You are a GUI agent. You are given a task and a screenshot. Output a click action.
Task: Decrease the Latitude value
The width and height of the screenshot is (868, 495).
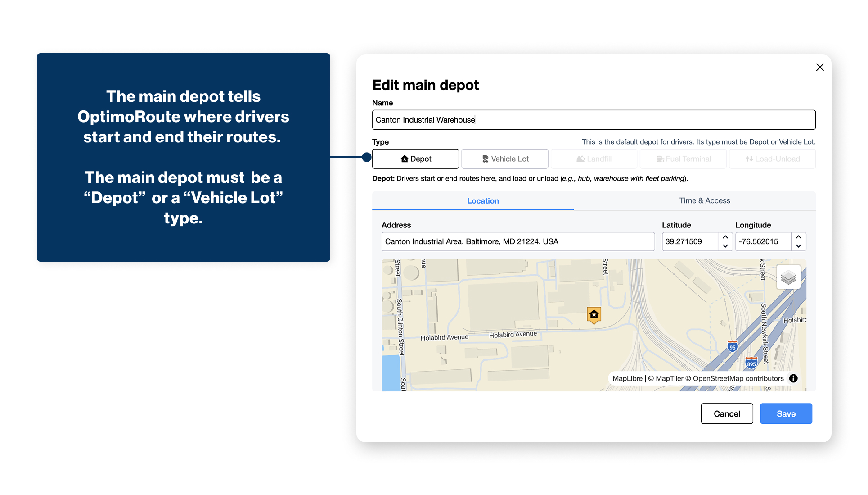pos(725,246)
